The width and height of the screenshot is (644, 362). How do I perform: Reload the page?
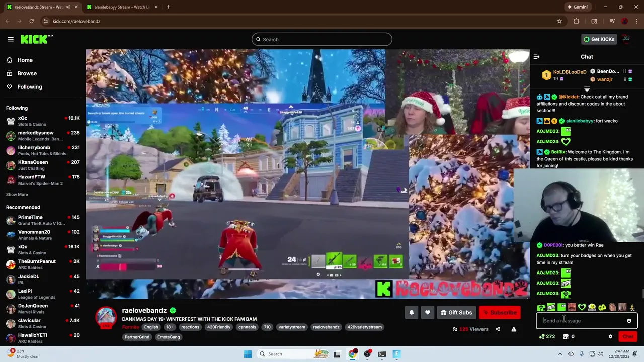[x=31, y=21]
